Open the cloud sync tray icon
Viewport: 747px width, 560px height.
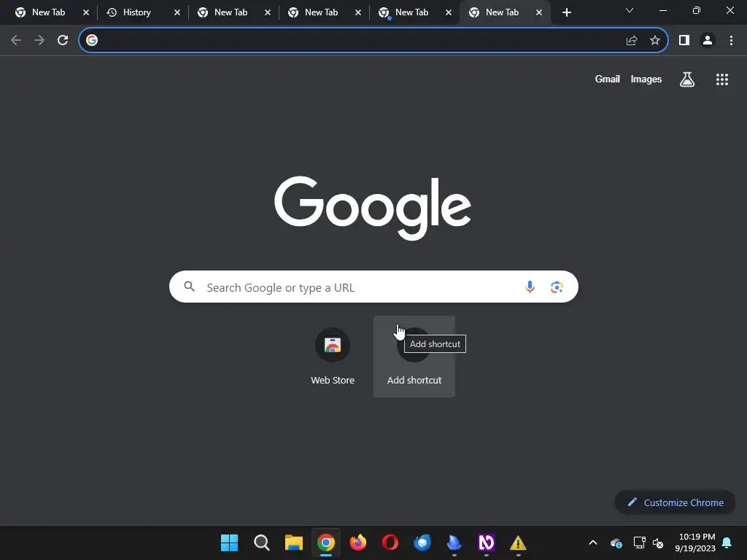(x=616, y=542)
